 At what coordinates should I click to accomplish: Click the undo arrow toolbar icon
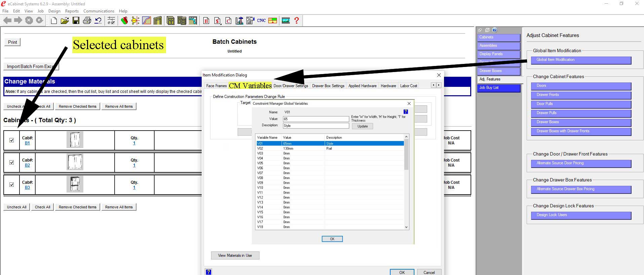coord(98,21)
